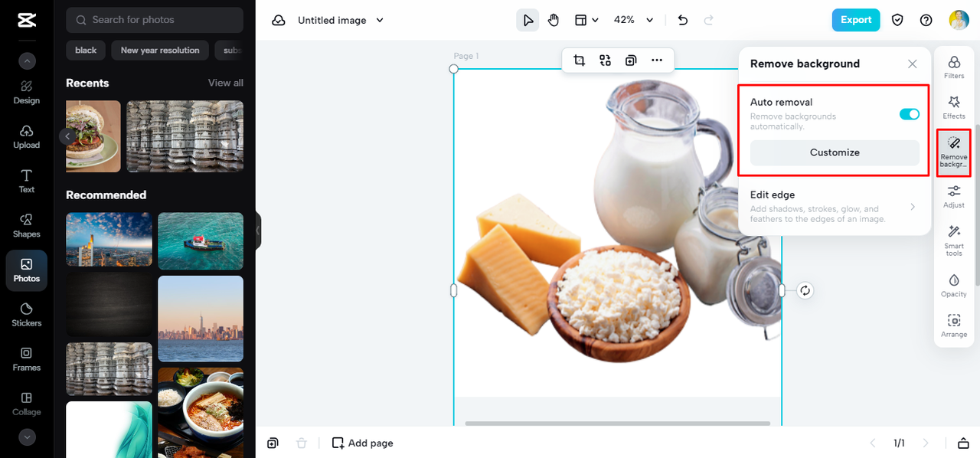Screen dimensions: 980x458
Task: Open the CapCut logo home menu
Action: (27, 21)
